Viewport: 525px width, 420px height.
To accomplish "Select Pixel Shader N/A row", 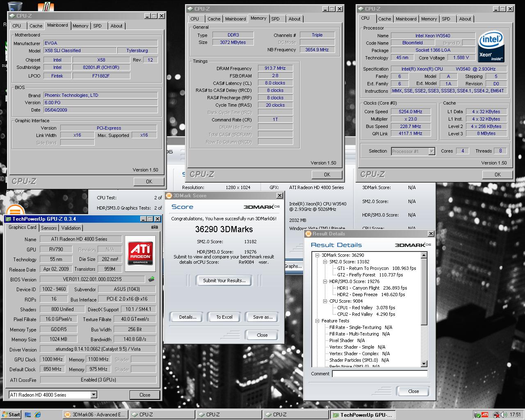I will pos(347,340).
